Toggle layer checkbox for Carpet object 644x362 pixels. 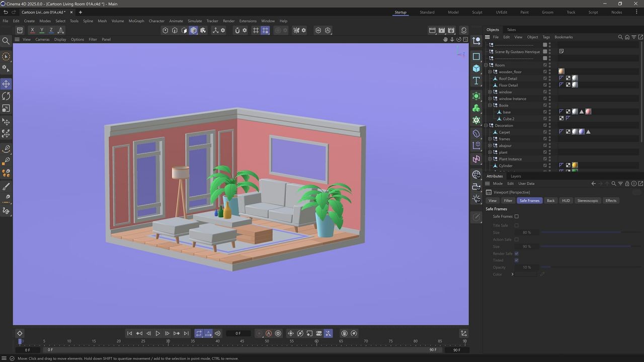pyautogui.click(x=545, y=132)
